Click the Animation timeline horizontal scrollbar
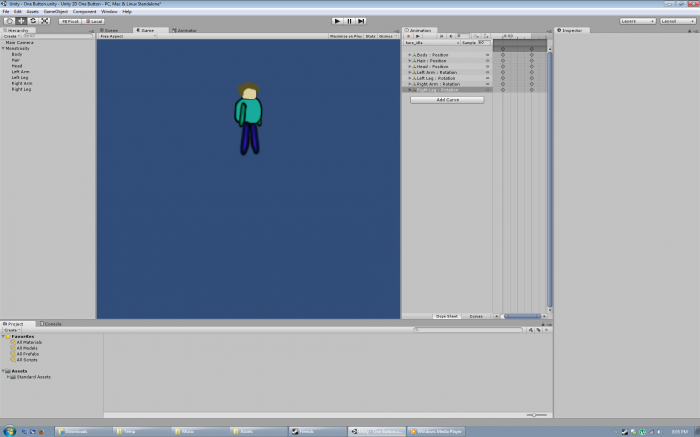This screenshot has width=700, height=437. pyautogui.click(x=522, y=316)
